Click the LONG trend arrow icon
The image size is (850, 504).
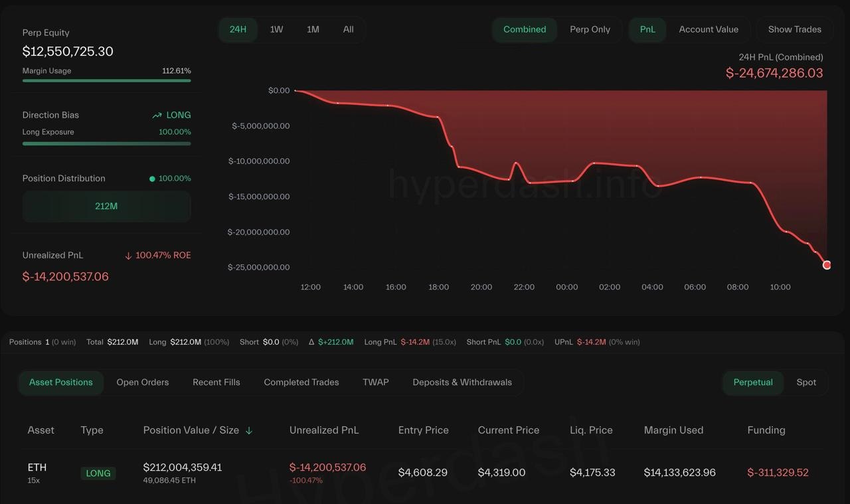pos(157,116)
